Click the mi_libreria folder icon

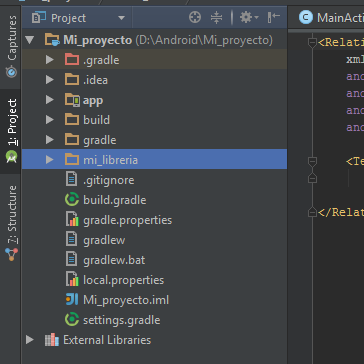pos(72,160)
